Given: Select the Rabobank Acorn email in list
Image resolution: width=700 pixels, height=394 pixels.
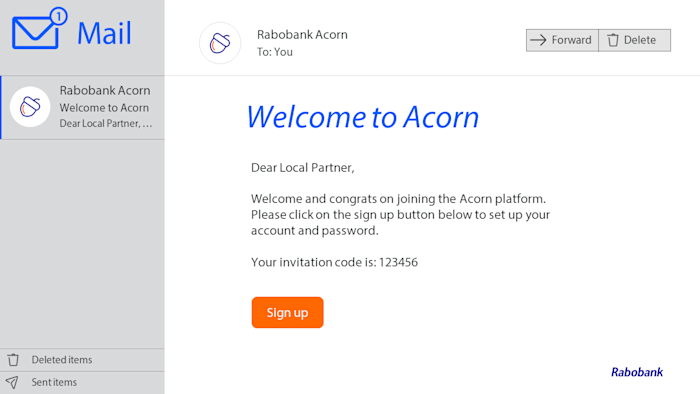Looking at the screenshot, I should (83, 107).
